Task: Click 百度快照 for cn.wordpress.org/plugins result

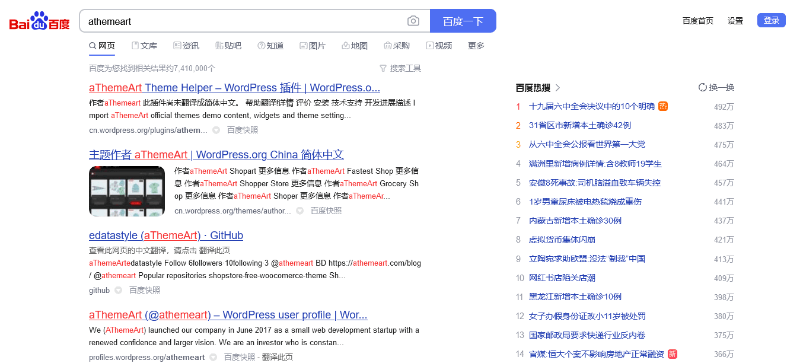Action: pos(242,130)
